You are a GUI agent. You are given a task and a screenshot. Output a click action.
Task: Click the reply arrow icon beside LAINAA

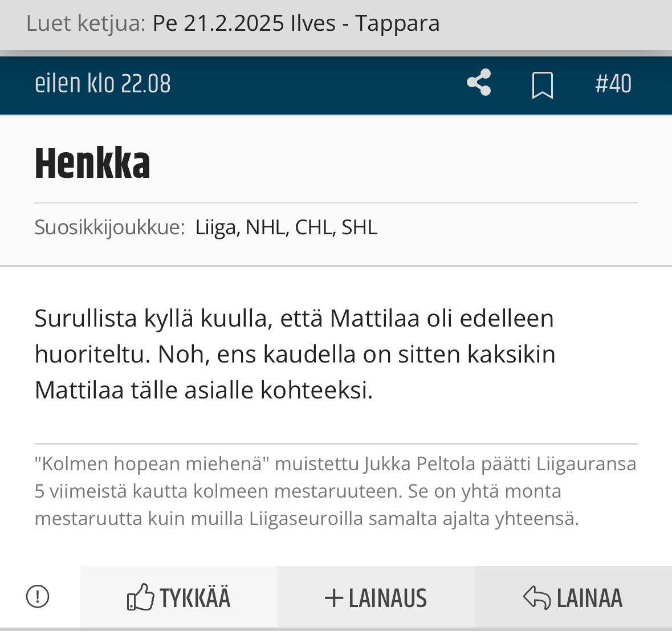[x=537, y=597]
